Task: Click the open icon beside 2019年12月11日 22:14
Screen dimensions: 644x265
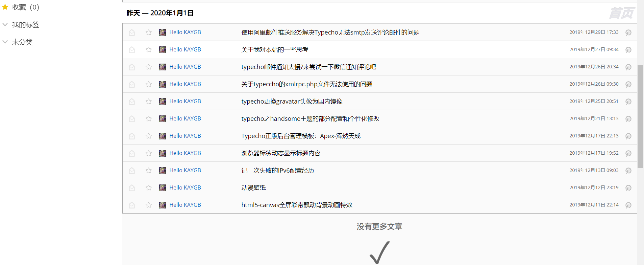Action: 628,205
